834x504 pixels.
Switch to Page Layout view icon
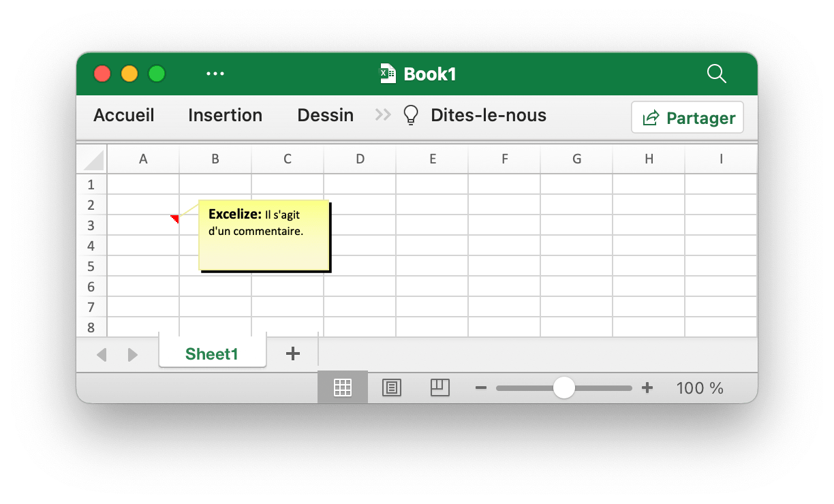pyautogui.click(x=392, y=388)
